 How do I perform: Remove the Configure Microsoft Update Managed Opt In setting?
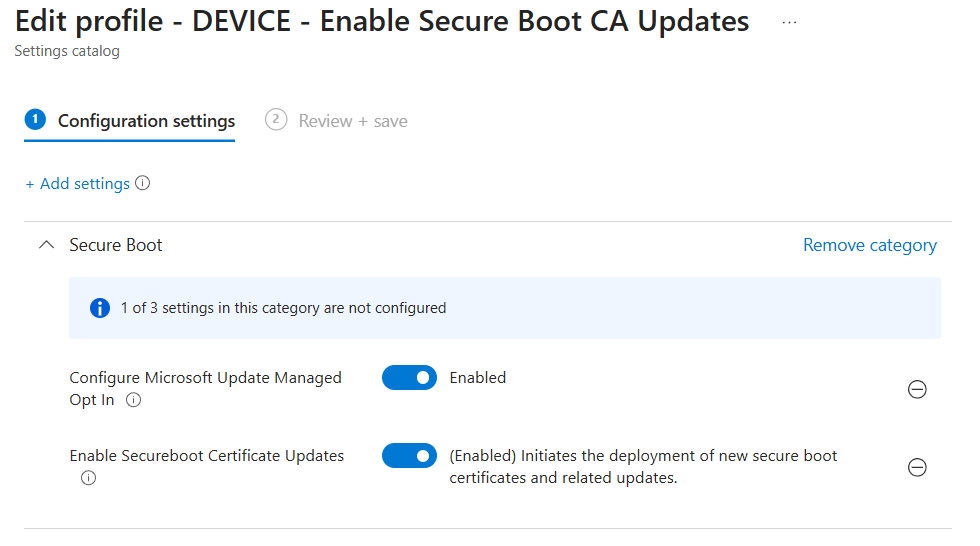click(916, 390)
